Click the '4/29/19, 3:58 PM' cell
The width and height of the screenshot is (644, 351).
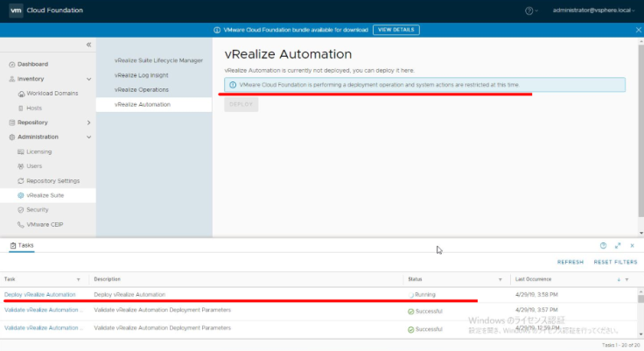(x=536, y=295)
